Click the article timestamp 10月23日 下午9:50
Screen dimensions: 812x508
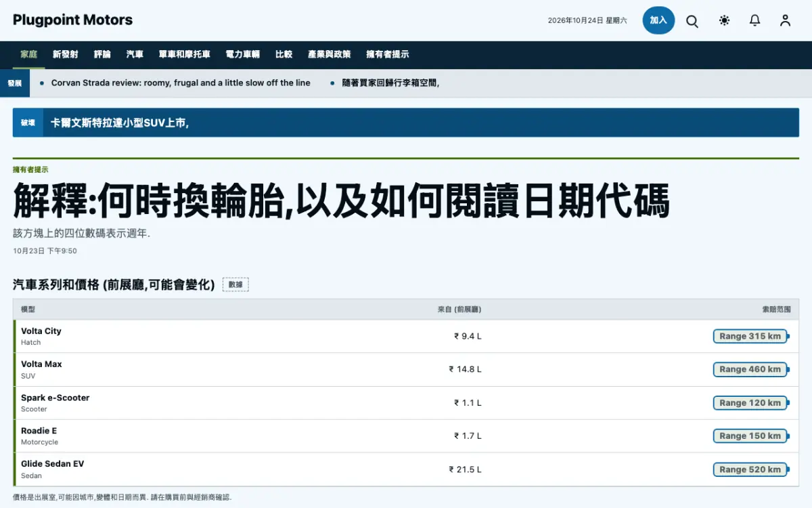click(45, 251)
